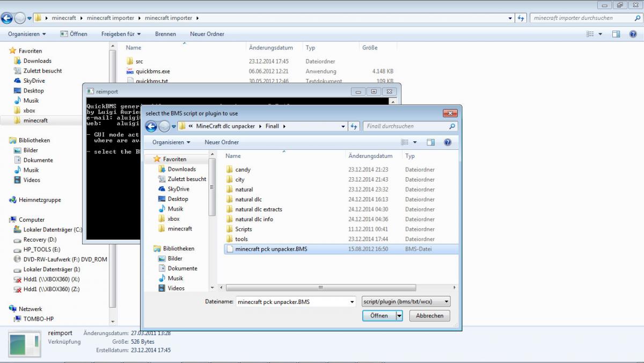Click Neuer Ordner in the Explorer toolbar

[207, 34]
